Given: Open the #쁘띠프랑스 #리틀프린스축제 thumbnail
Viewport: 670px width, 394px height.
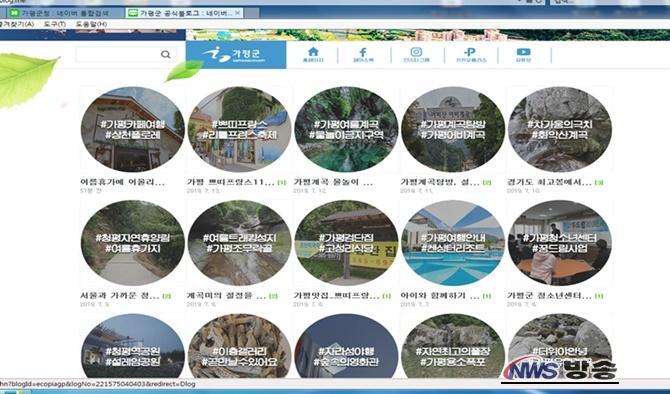Looking at the screenshot, I should coord(239,129).
